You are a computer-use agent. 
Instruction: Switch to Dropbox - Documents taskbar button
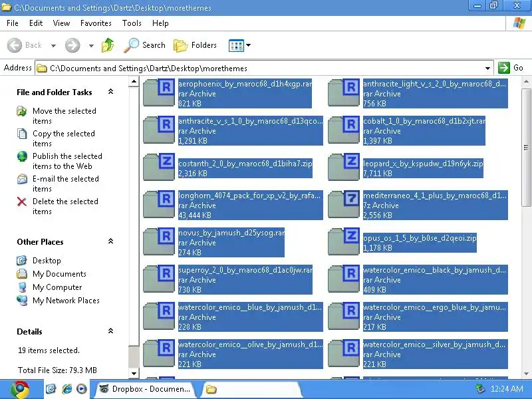coord(144,389)
